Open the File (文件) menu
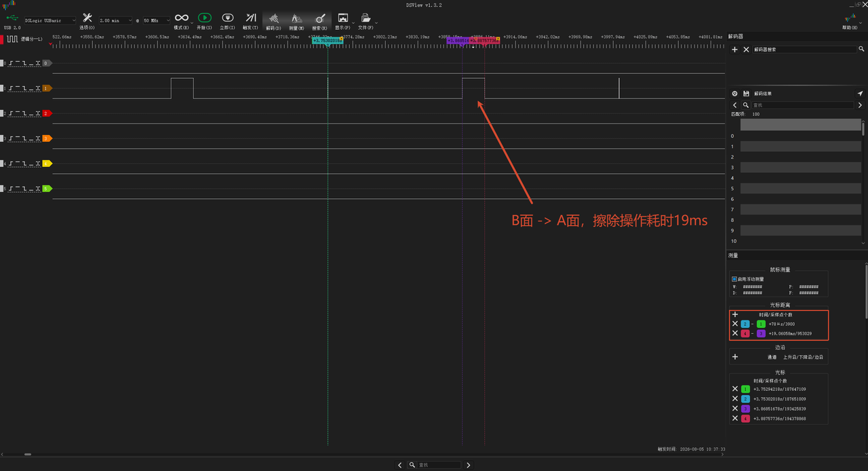868x471 pixels. [x=366, y=20]
